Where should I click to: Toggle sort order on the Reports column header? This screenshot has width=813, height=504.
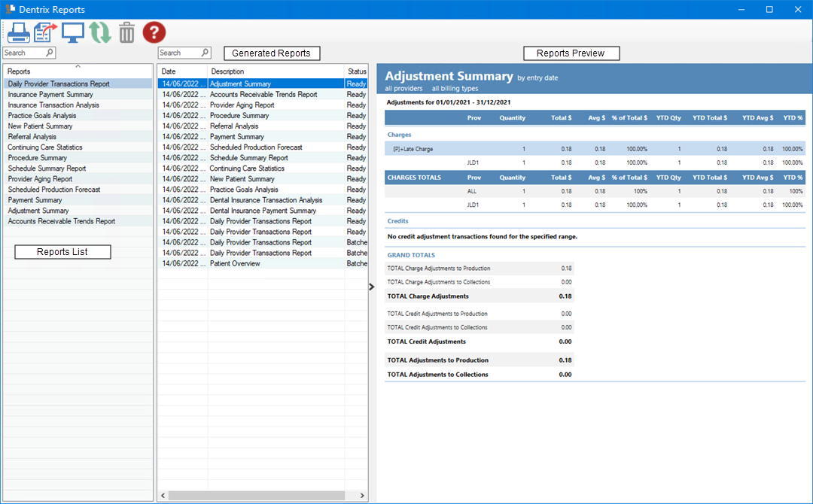click(78, 71)
